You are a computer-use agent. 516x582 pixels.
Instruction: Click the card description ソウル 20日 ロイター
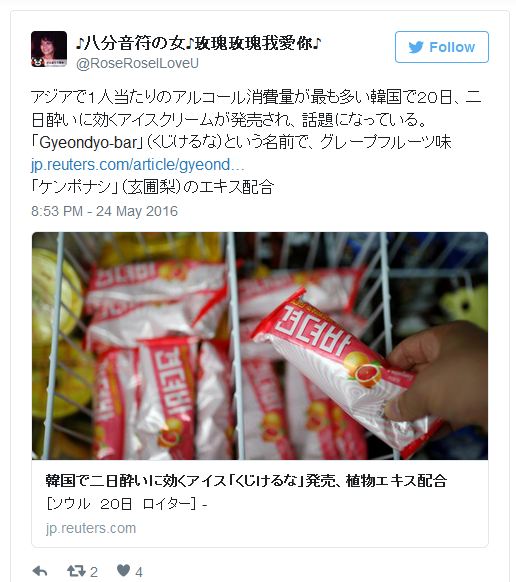tap(126, 504)
